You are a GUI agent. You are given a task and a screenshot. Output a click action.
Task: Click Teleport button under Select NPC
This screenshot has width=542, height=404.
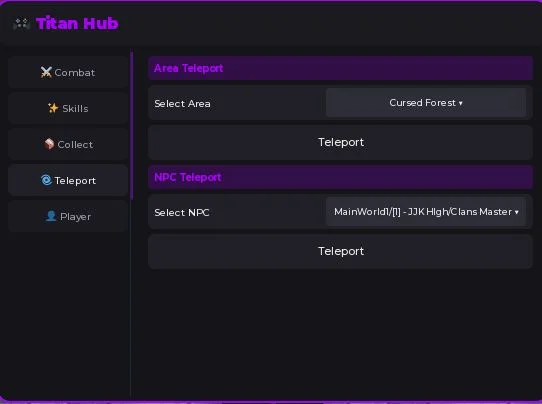tap(340, 251)
